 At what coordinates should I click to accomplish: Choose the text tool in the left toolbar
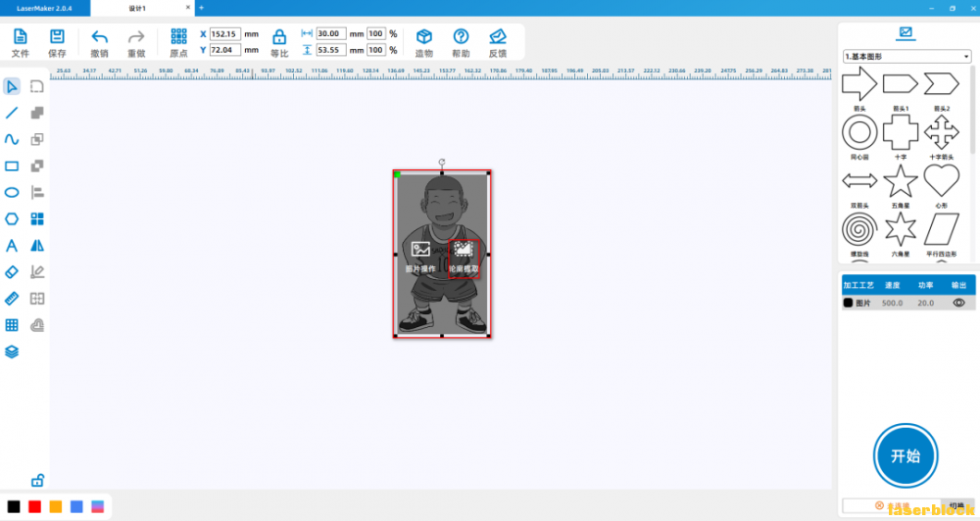12,245
